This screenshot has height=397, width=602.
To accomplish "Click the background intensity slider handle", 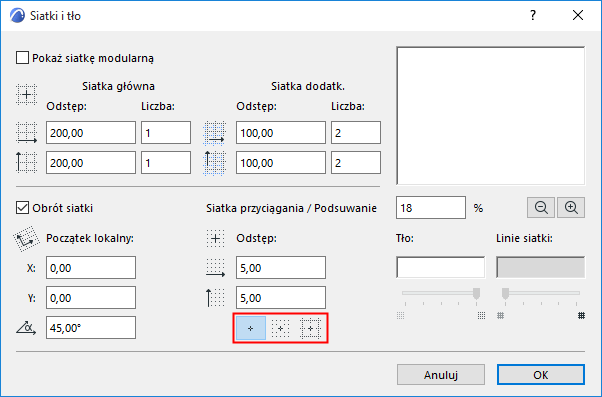I will [476, 293].
